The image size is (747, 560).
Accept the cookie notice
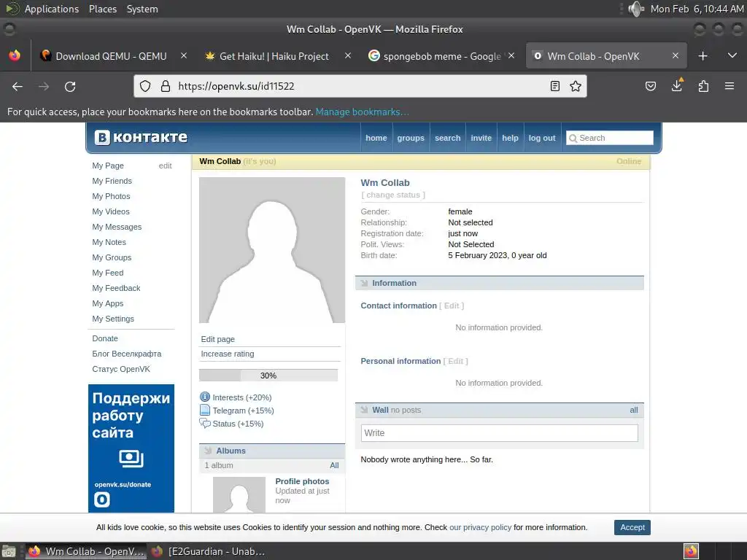click(632, 527)
